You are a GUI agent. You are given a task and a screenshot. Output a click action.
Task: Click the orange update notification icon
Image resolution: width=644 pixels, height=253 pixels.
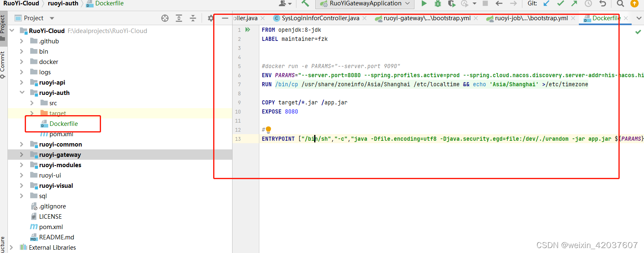(x=634, y=3)
